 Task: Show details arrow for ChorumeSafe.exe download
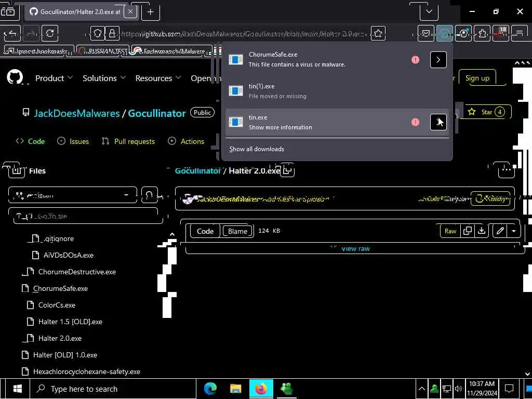[438, 60]
